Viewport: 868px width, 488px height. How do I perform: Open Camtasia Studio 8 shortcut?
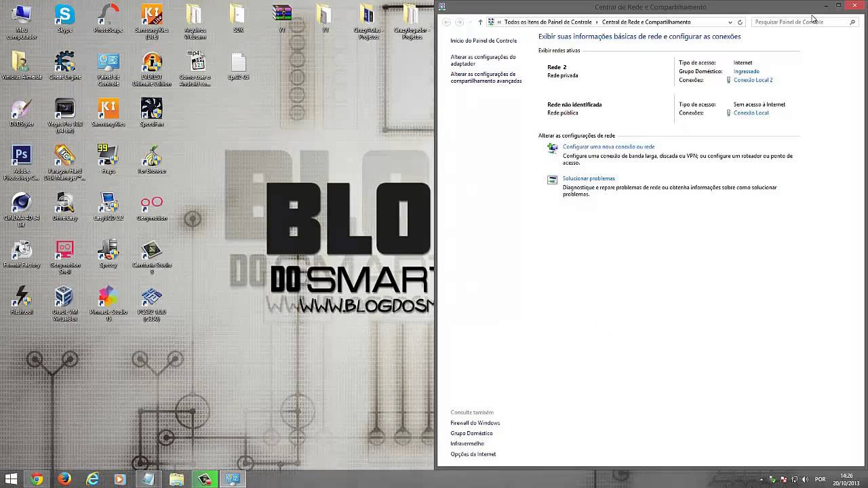(x=151, y=258)
